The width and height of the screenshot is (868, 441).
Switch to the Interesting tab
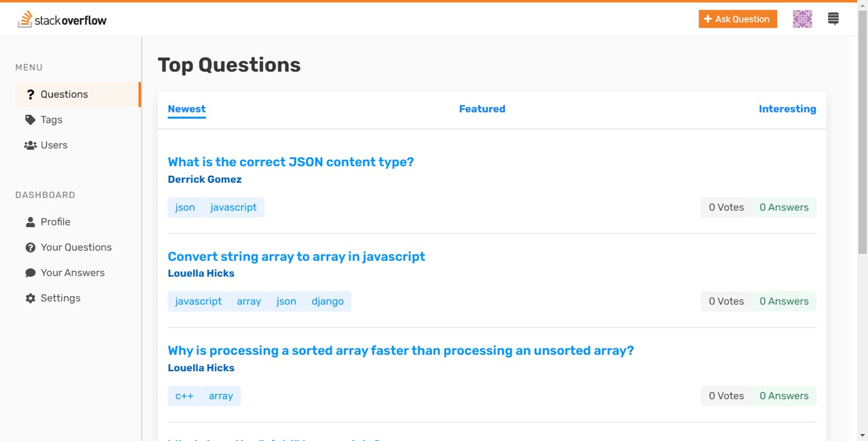[x=787, y=108]
